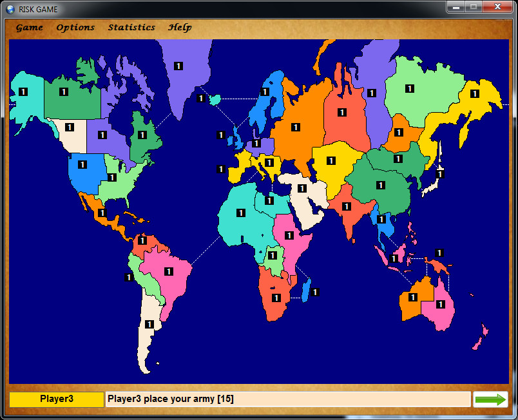Select the purple Siberia territory
518x420 pixels.
click(372, 93)
